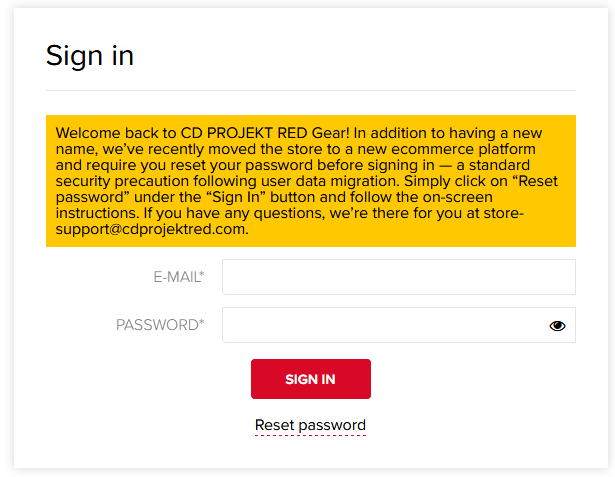Focus the PASSWORD input field
This screenshot has height=477, width=615.
[399, 325]
